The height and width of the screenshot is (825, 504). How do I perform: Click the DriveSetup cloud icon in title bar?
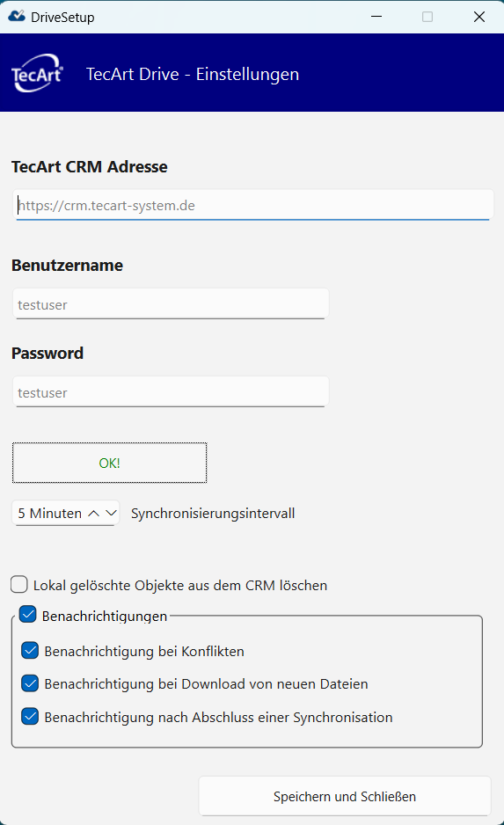17,17
